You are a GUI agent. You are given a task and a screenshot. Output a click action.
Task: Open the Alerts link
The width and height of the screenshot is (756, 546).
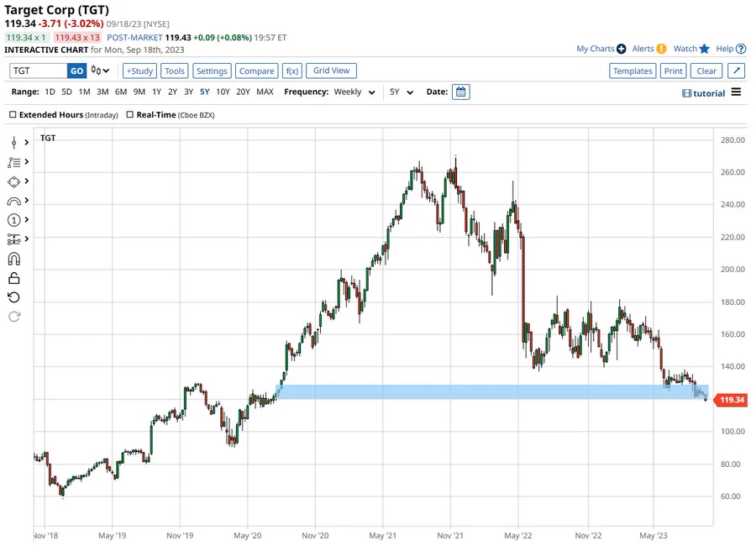pos(643,49)
